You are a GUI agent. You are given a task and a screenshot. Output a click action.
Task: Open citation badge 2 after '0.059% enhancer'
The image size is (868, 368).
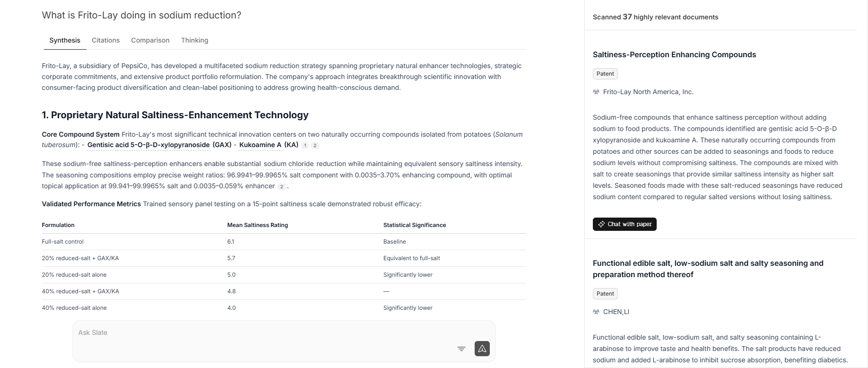282,186
